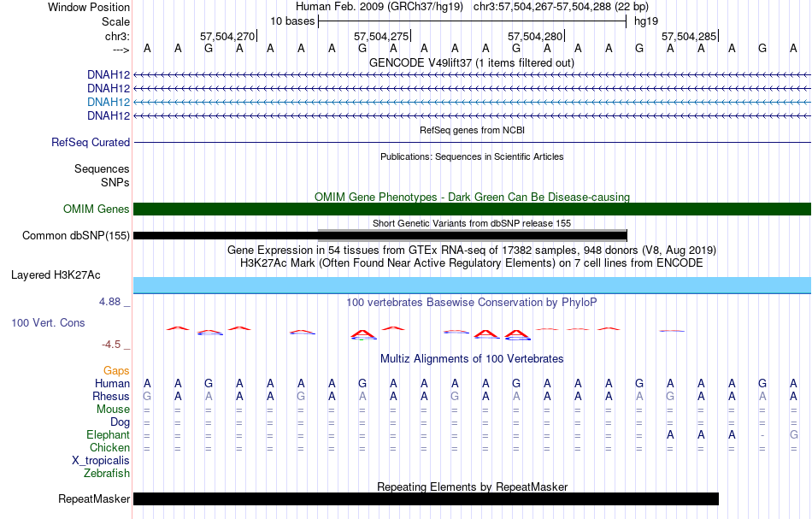The height and width of the screenshot is (519, 812).
Task: Open the GTEx Gene Expression track title
Action: [472, 251]
